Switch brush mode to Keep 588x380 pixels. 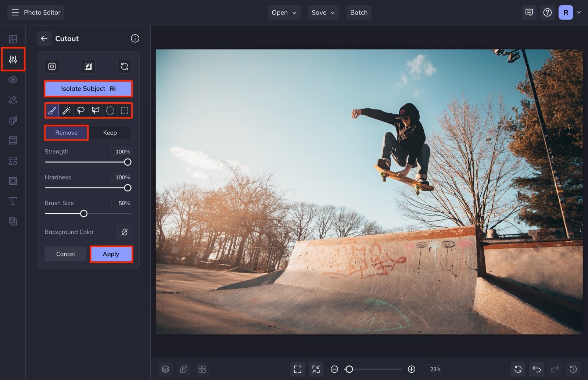click(110, 132)
